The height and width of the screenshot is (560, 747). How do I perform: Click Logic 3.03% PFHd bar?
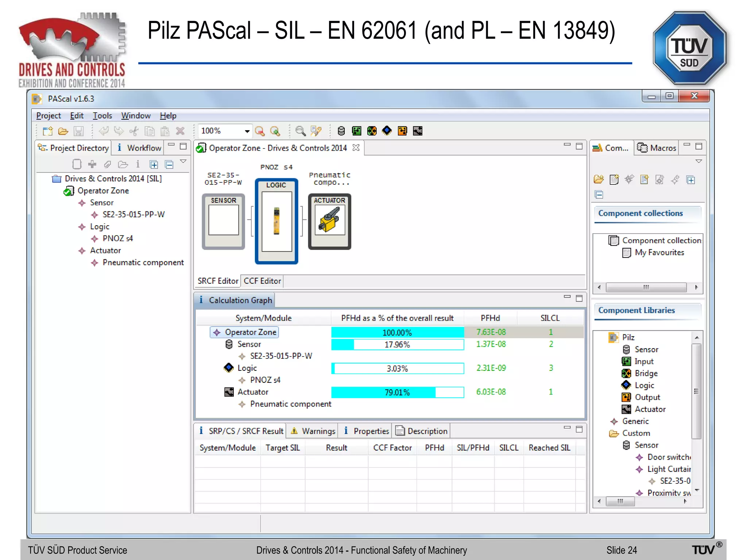pyautogui.click(x=397, y=368)
